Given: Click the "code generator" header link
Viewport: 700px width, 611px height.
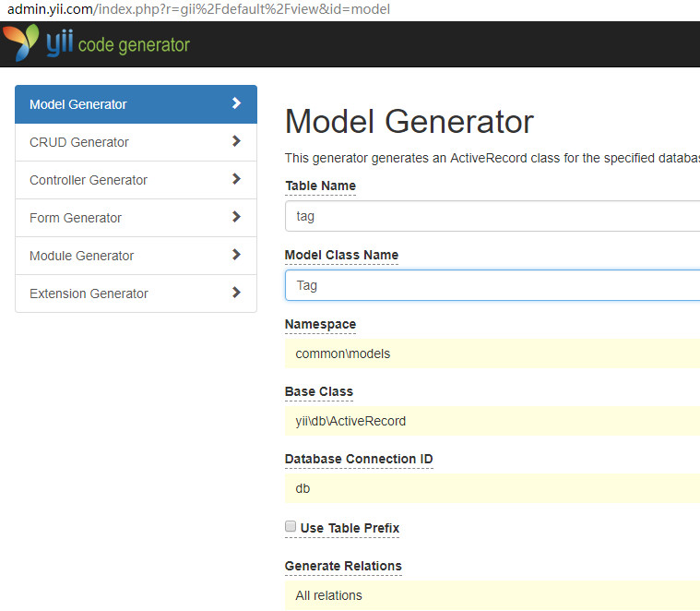Looking at the screenshot, I should point(134,44).
